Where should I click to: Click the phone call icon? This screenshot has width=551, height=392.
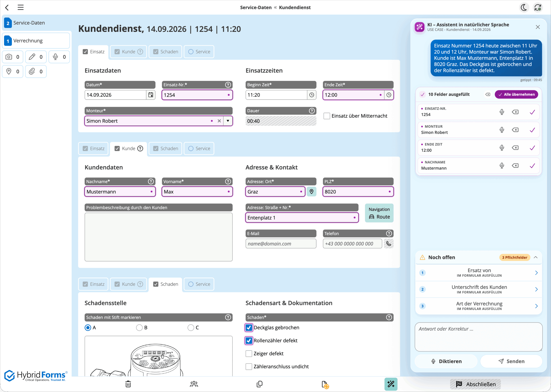tap(388, 243)
